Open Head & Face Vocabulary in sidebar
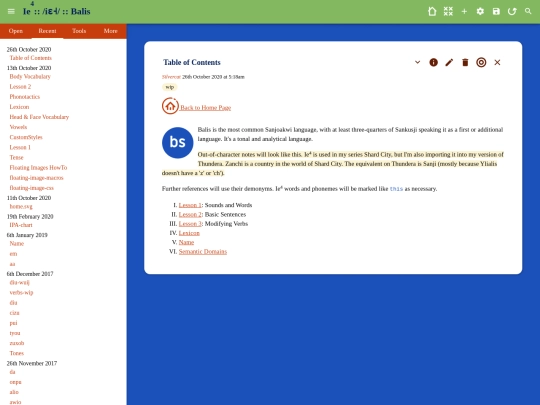Viewport: 540px width, 405px height. (x=39, y=117)
